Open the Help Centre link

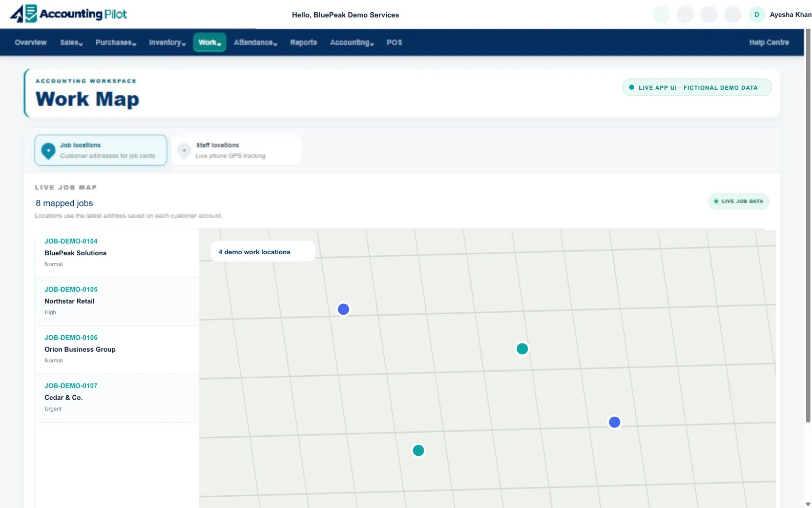769,43
